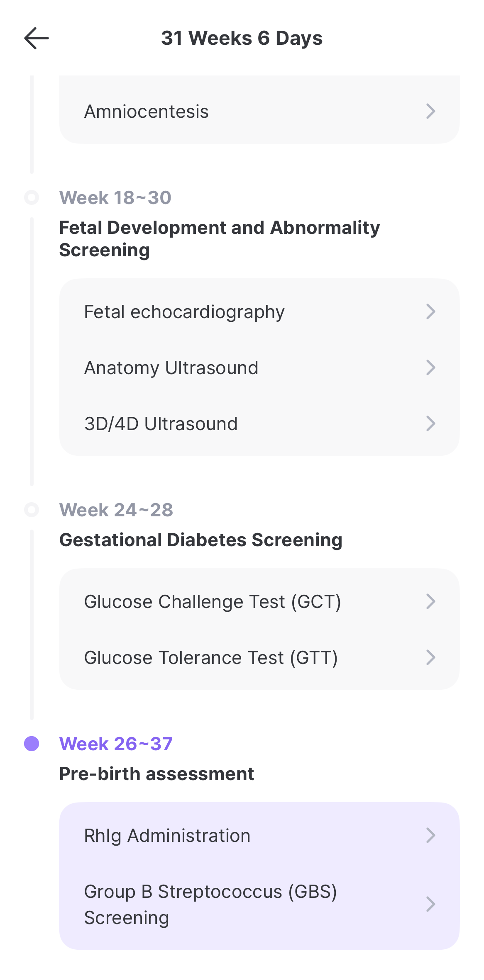Tap the chevron next to 3D/4D Ultrasound
Image resolution: width=484 pixels, height=980 pixels.
point(431,423)
